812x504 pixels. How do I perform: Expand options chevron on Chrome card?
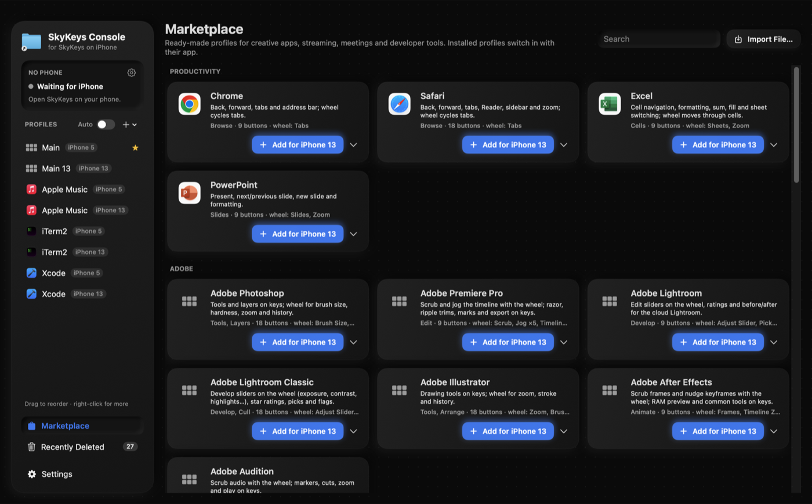point(353,145)
